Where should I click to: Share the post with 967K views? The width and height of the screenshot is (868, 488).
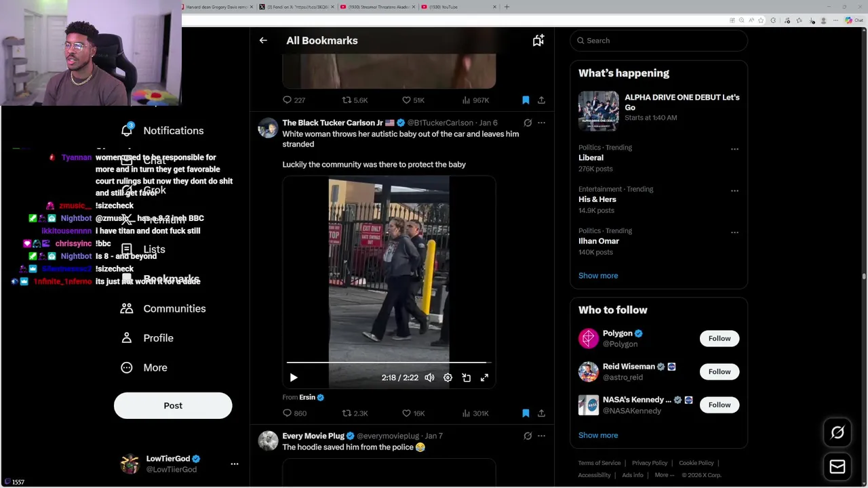(x=541, y=100)
